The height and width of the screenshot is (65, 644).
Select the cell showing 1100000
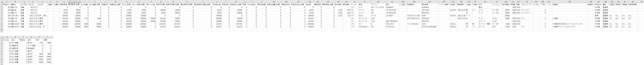[74, 24]
